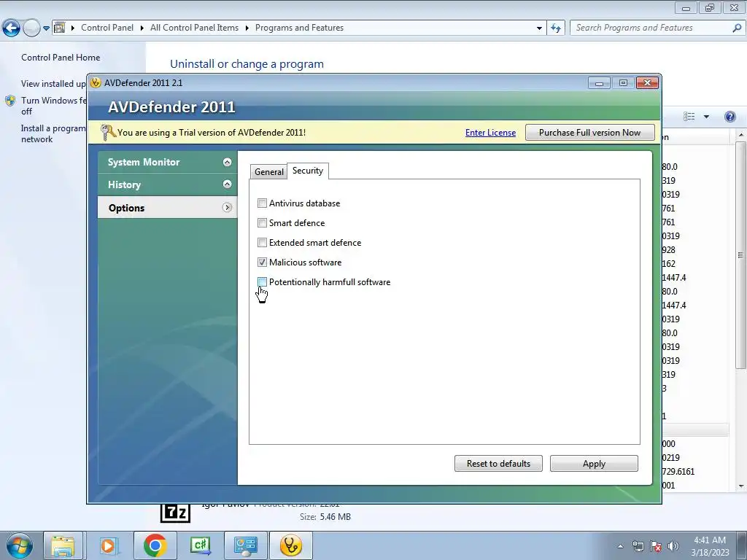This screenshot has width=747, height=560.
Task: Uncheck the Malicious software checkbox
Action: click(262, 262)
